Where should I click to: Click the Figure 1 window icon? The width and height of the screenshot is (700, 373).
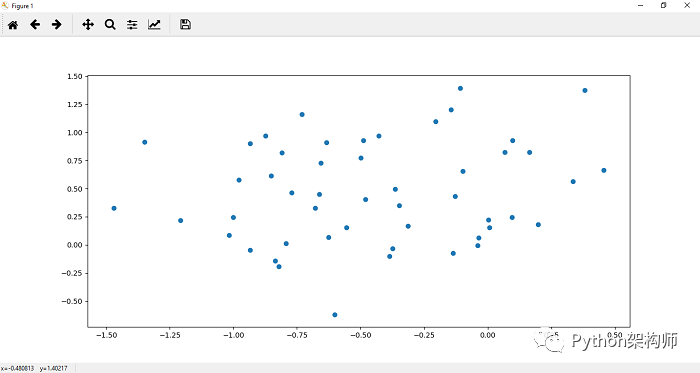point(5,5)
